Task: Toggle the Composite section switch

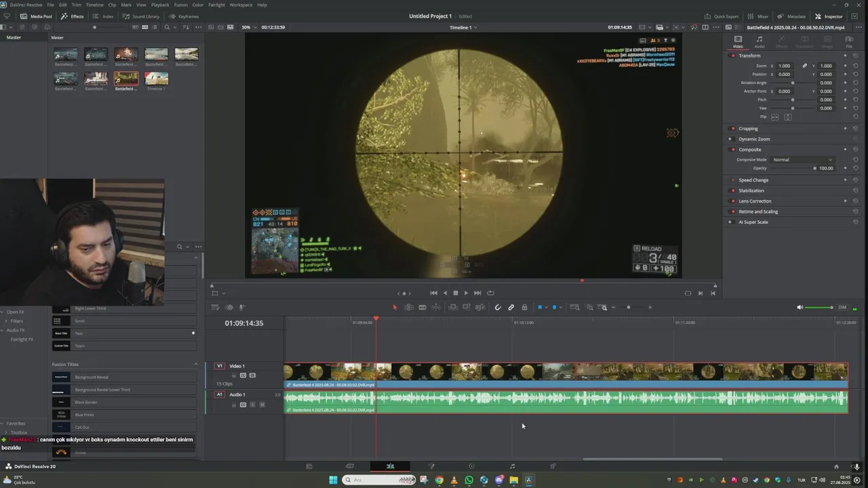Action: coord(732,149)
